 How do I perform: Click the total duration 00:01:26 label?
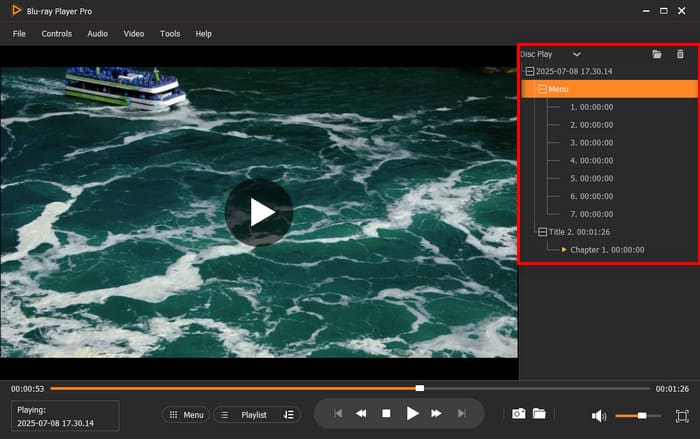click(x=672, y=389)
